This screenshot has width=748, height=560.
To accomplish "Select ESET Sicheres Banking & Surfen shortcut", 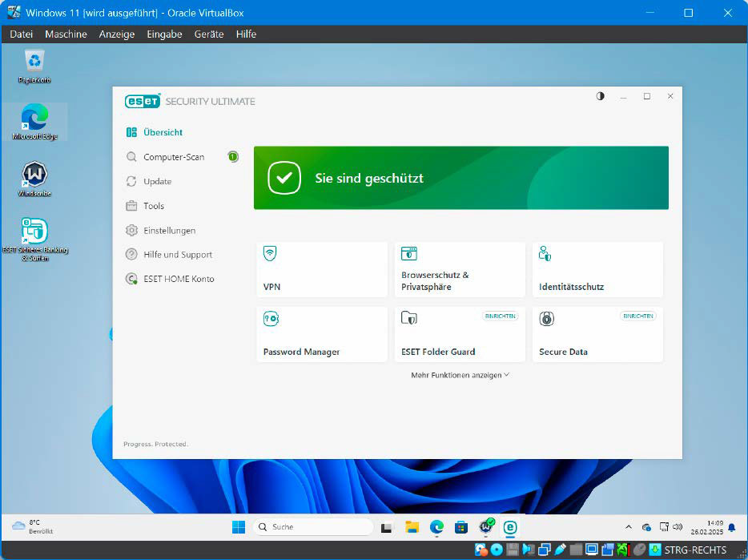I will (x=34, y=240).
